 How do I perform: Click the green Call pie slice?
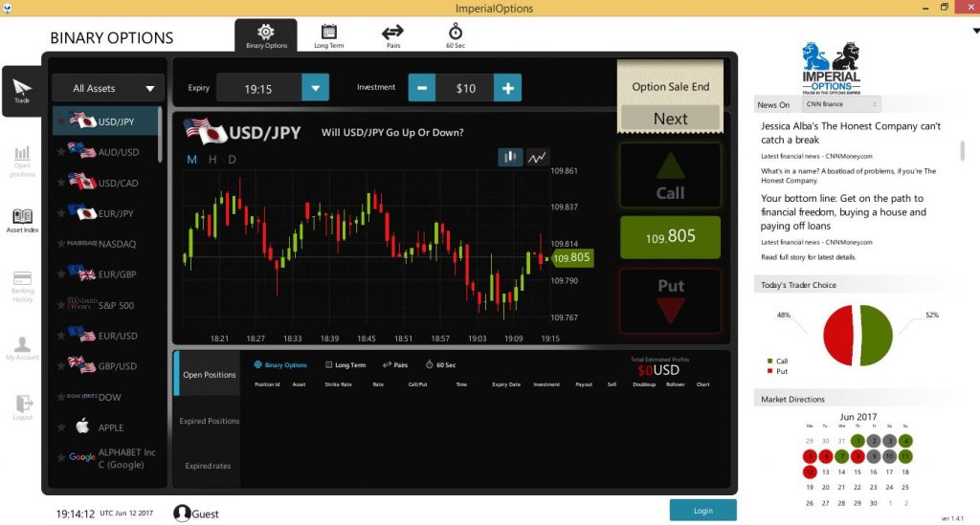(x=877, y=336)
